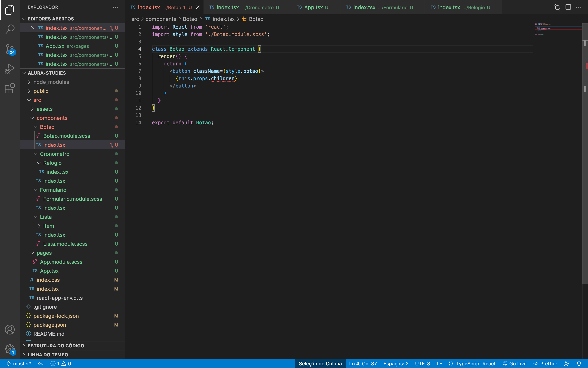Image resolution: width=588 pixels, height=368 pixels.
Task: Split the editor to the right
Action: pos(568,7)
